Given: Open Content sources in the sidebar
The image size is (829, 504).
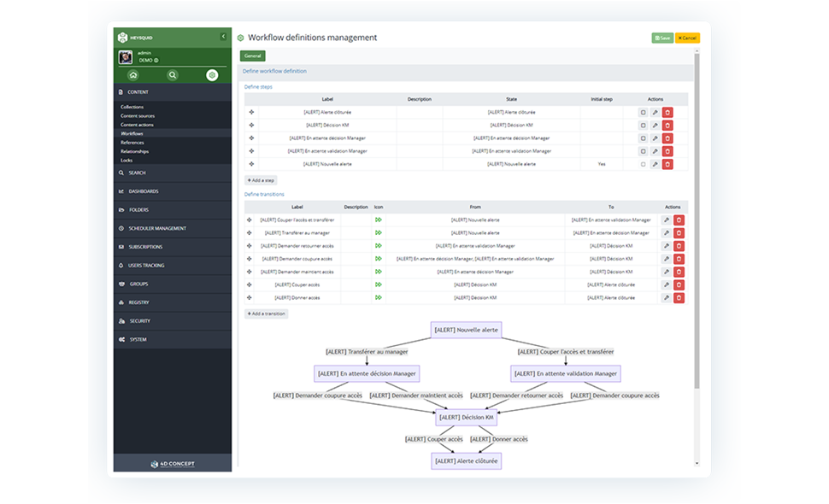Looking at the screenshot, I should [138, 115].
